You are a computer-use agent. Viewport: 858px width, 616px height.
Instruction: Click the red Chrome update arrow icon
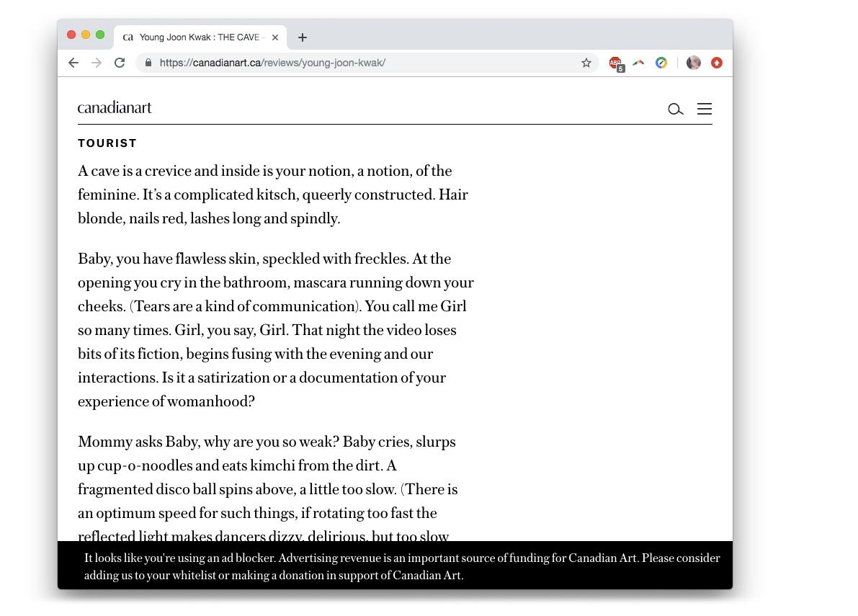point(717,63)
